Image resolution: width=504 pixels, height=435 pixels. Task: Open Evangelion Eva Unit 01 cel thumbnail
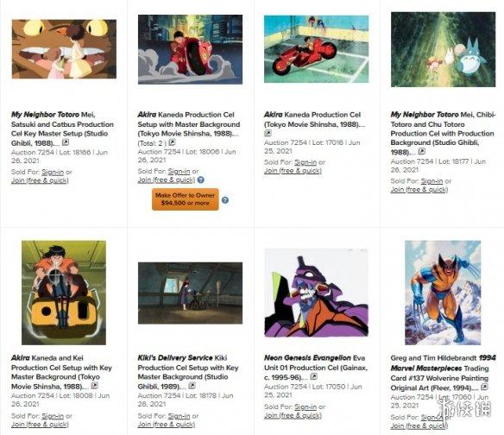coord(316,293)
